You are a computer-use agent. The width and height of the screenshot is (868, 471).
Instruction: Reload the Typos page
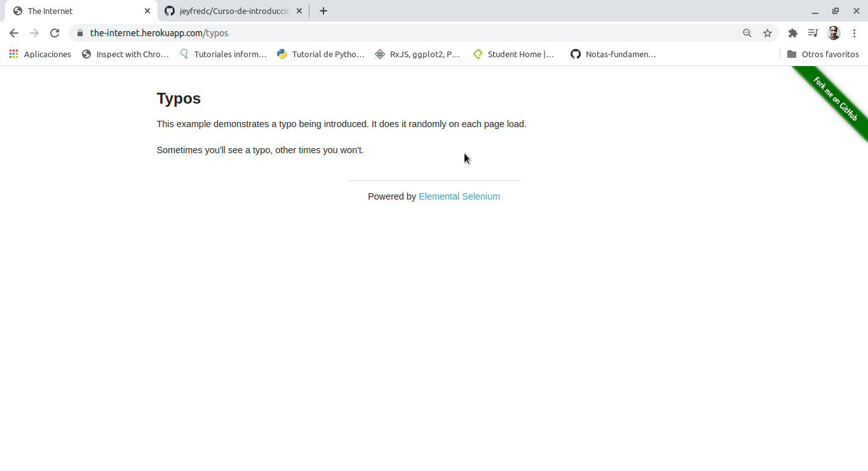55,33
